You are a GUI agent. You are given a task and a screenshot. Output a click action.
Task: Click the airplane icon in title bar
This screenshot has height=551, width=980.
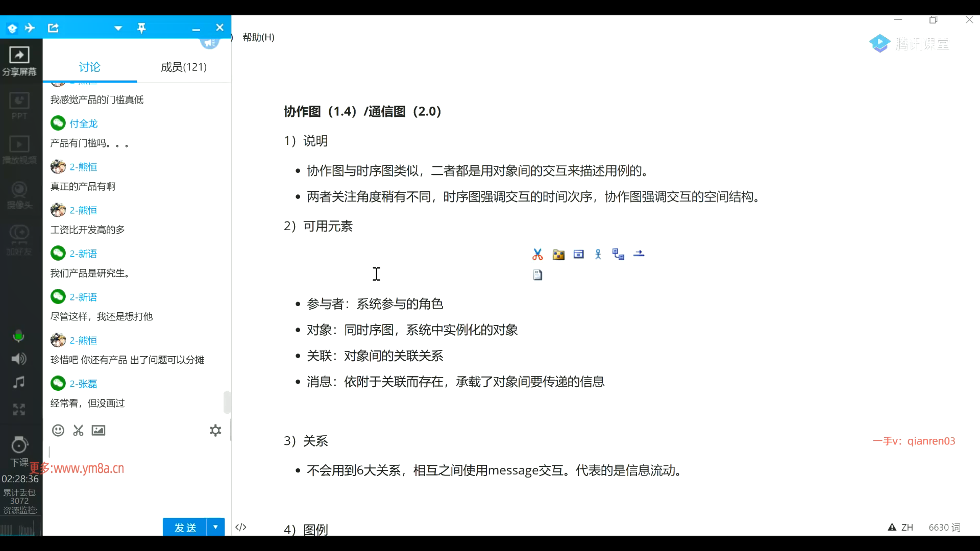[30, 28]
